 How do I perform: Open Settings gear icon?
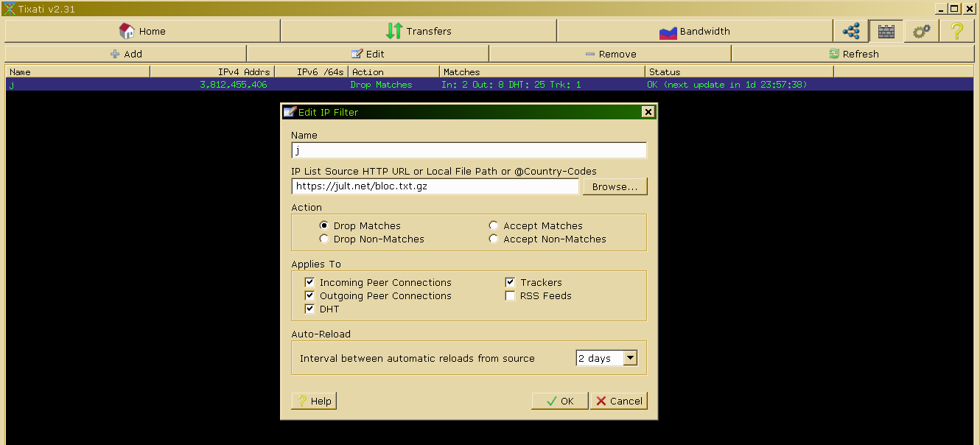(921, 32)
